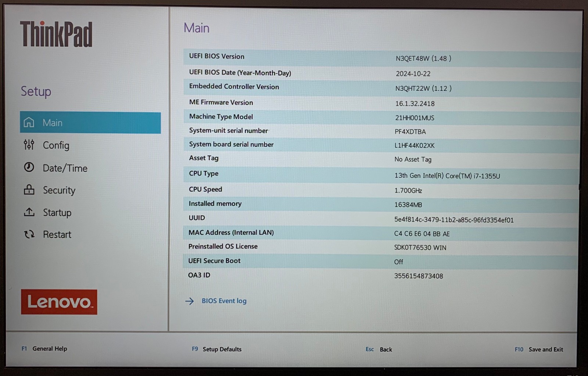Click the ThinkPad logo
This screenshot has width=588, height=376.
coord(56,34)
